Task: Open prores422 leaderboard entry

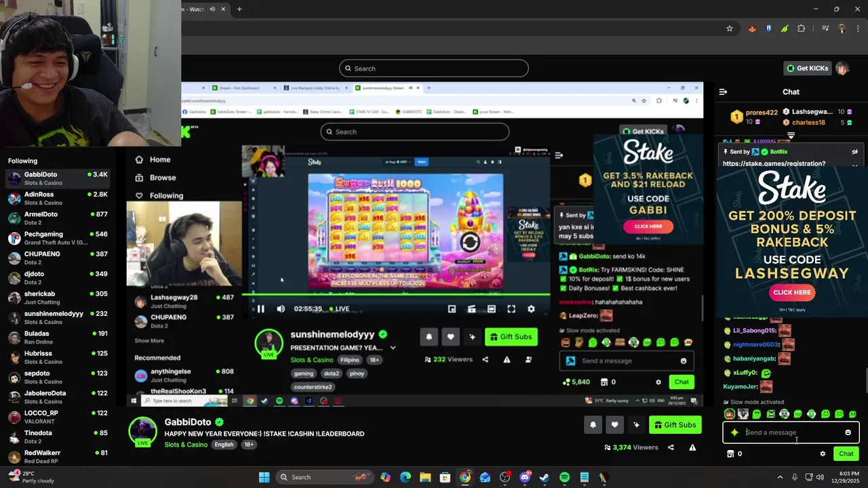Action: click(762, 113)
